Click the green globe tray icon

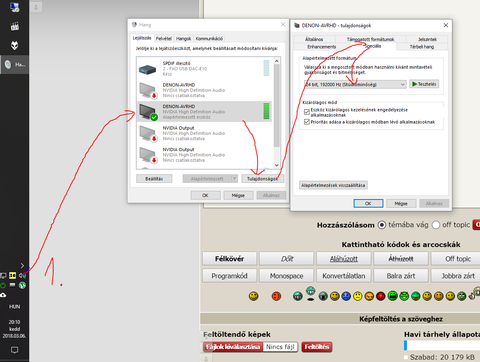point(22,285)
